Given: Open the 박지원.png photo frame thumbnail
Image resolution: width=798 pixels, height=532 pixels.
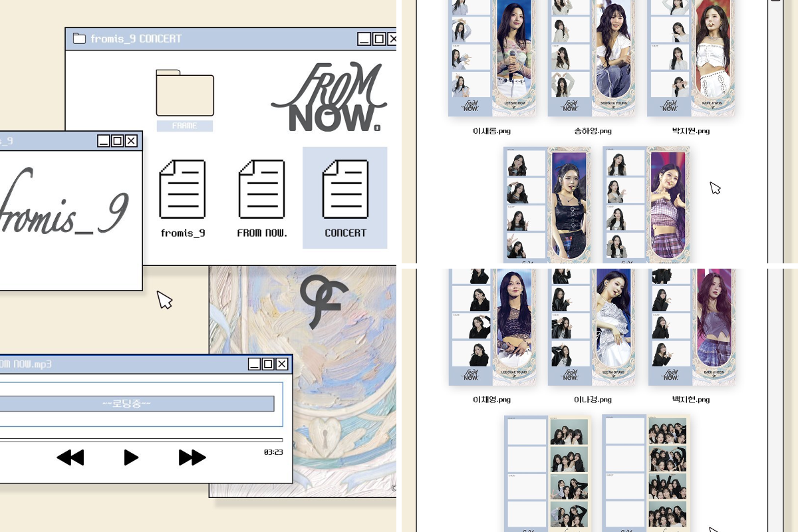Looking at the screenshot, I should tap(691, 58).
